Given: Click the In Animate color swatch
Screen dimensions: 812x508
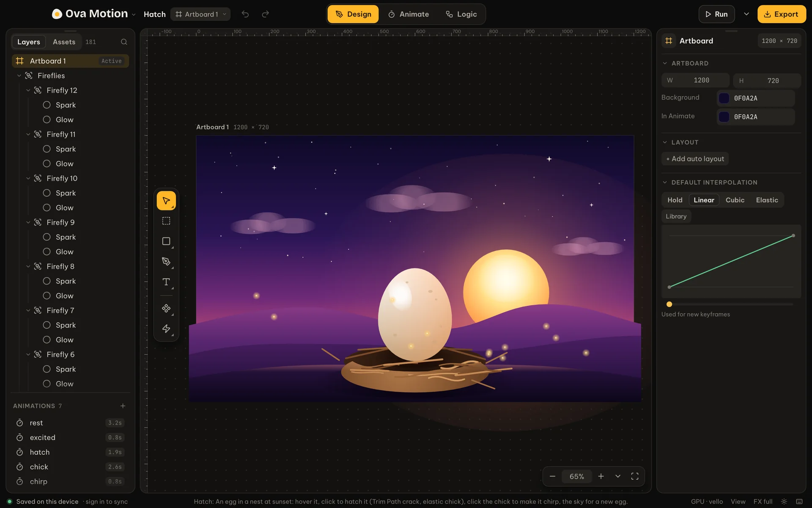Looking at the screenshot, I should click(724, 117).
